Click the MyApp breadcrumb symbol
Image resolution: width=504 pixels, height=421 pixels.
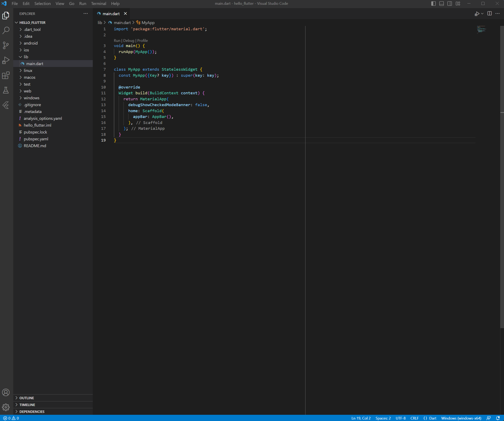[x=146, y=23]
